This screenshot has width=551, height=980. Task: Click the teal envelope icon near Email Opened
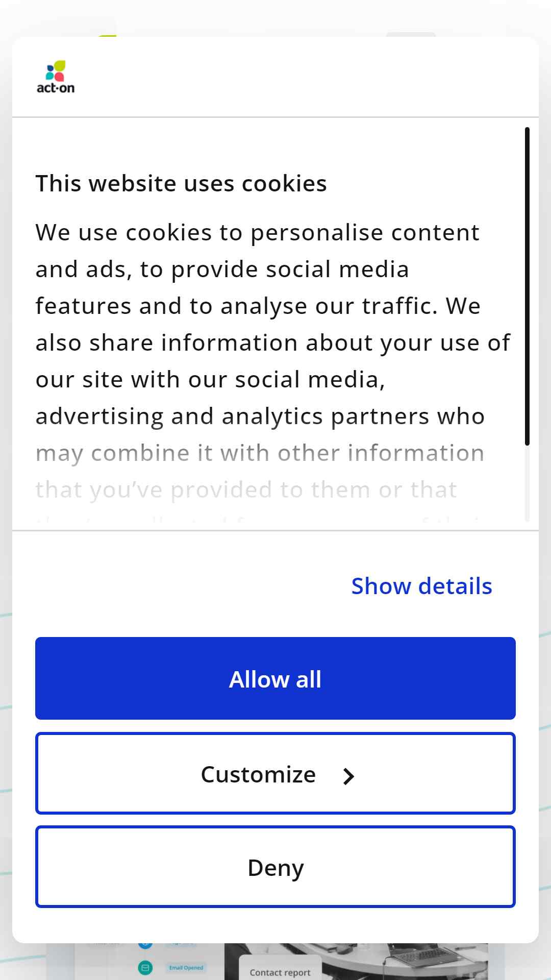coord(145,967)
